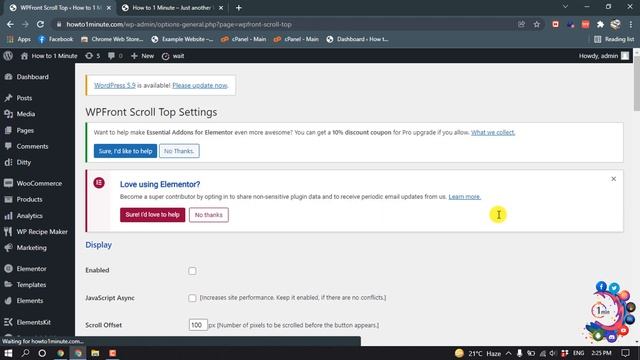Open the 5 pending updates indicator

click(x=93, y=56)
